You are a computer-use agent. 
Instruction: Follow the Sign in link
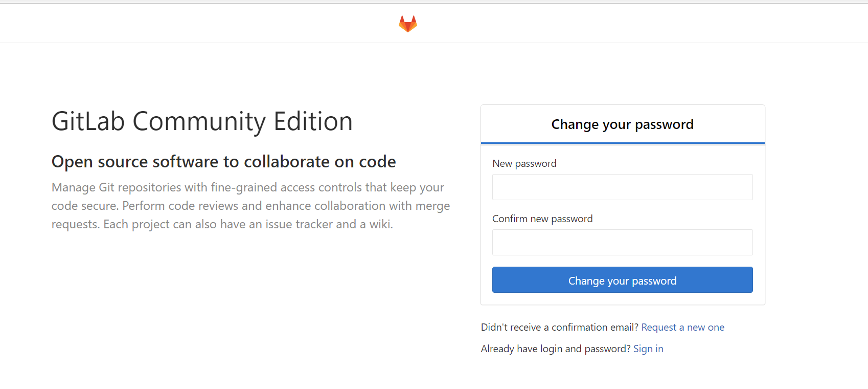(648, 349)
